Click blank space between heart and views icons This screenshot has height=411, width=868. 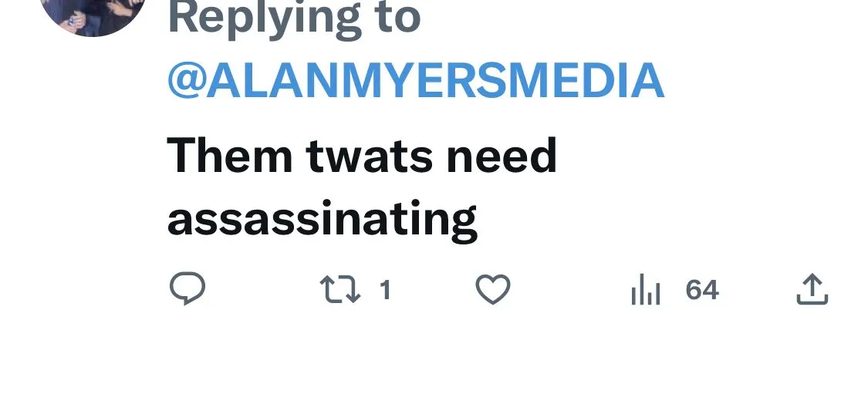pyautogui.click(x=570, y=290)
